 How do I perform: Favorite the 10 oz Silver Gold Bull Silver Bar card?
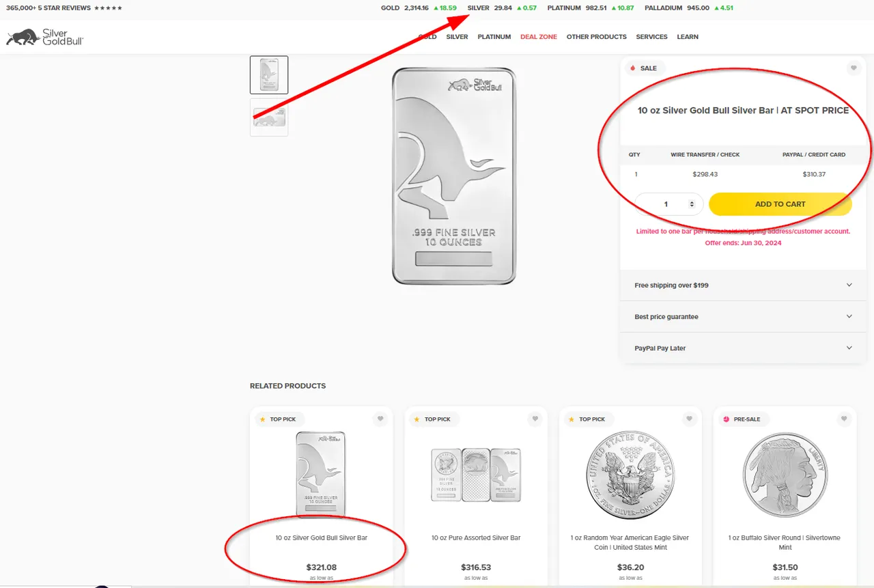(380, 419)
